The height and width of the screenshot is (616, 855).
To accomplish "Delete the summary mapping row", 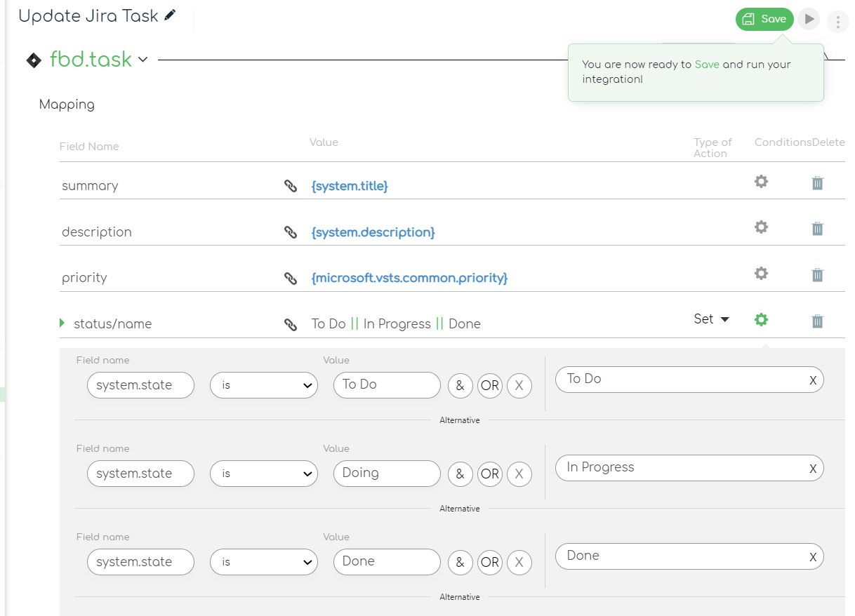I will [817, 183].
